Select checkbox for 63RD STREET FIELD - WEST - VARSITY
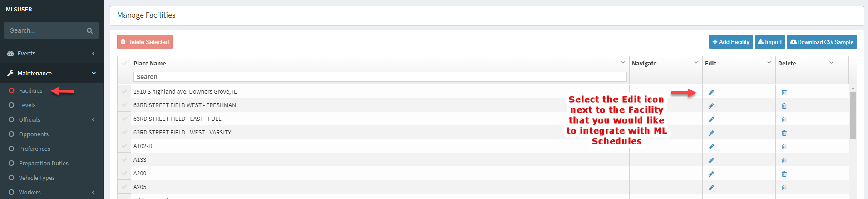The width and height of the screenshot is (868, 199). 124,132
